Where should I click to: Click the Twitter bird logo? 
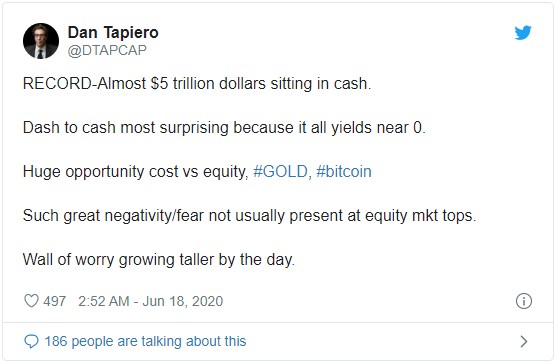click(523, 33)
